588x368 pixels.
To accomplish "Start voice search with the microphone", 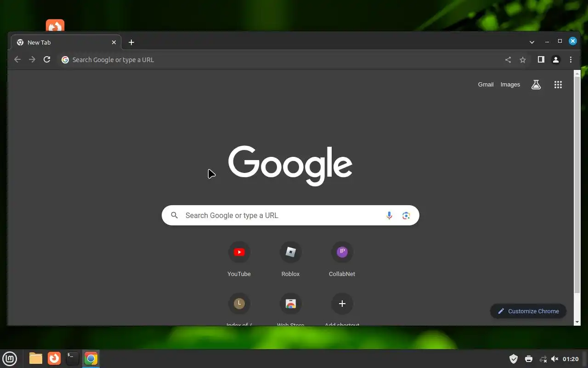I will click(389, 215).
